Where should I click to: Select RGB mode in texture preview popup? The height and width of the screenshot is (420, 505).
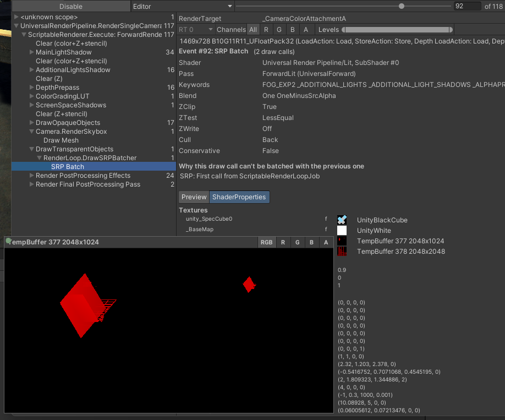[x=266, y=242]
